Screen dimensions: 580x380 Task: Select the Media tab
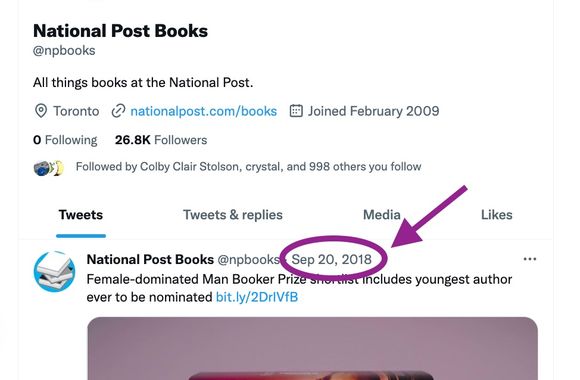382,215
